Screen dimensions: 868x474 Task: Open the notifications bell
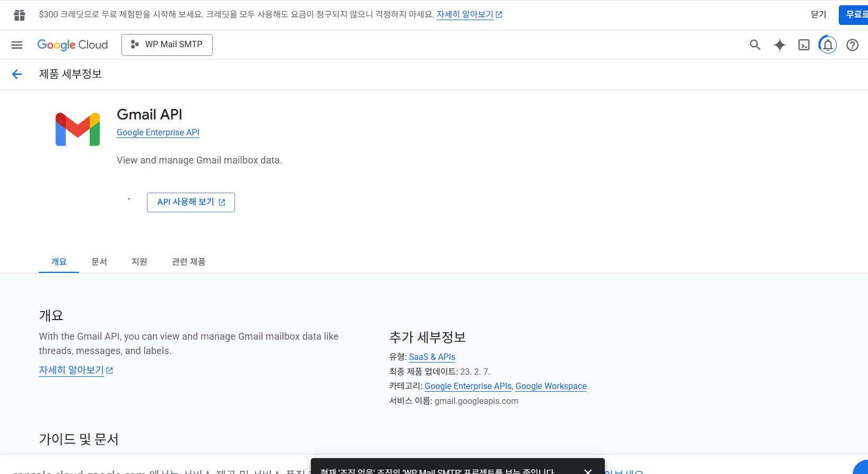pyautogui.click(x=828, y=45)
